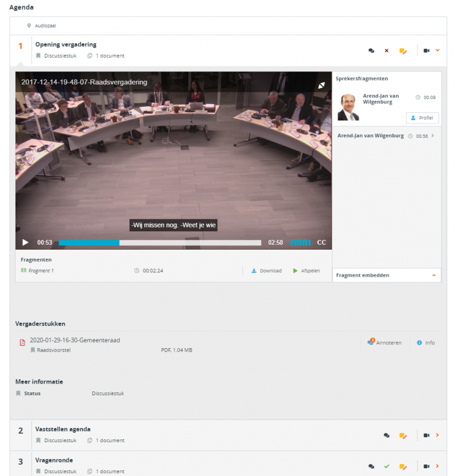Click Annoteren for the Gemeenteraad document

click(x=384, y=343)
